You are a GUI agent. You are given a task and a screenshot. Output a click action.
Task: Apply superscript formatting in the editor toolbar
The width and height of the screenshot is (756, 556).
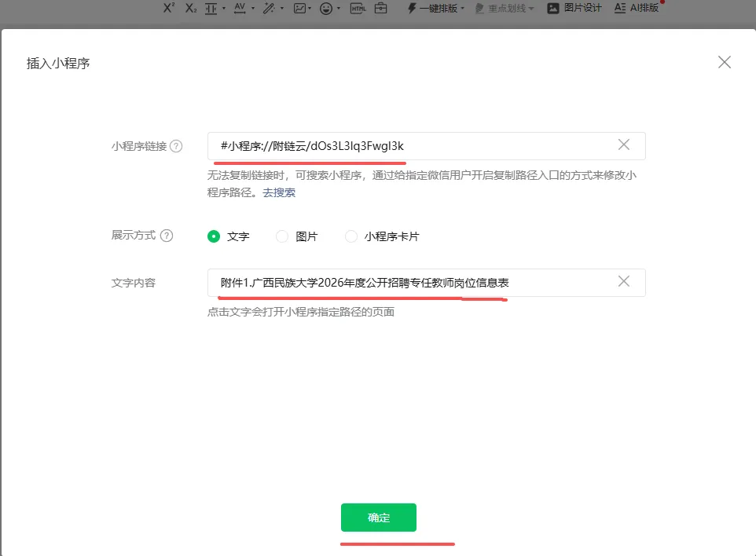[x=169, y=8]
